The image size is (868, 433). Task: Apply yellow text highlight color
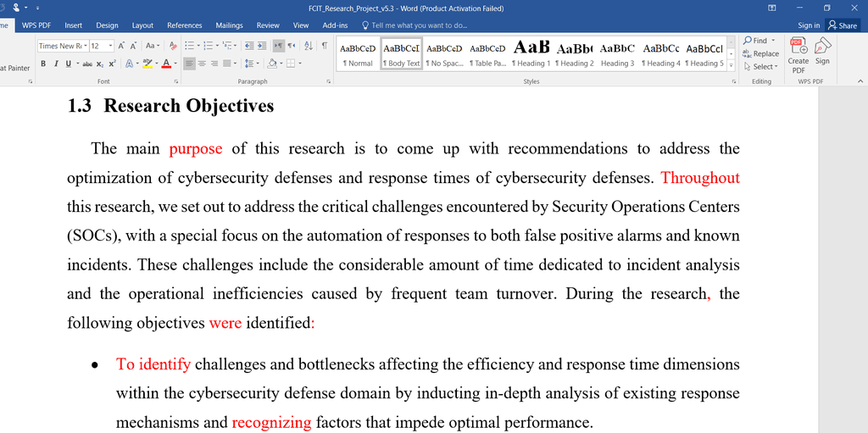pos(147,64)
